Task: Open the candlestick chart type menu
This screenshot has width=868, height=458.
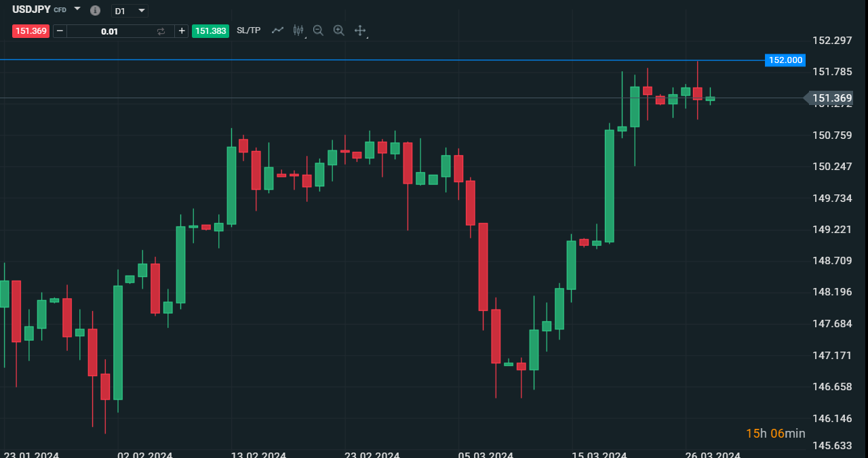Action: click(x=298, y=30)
